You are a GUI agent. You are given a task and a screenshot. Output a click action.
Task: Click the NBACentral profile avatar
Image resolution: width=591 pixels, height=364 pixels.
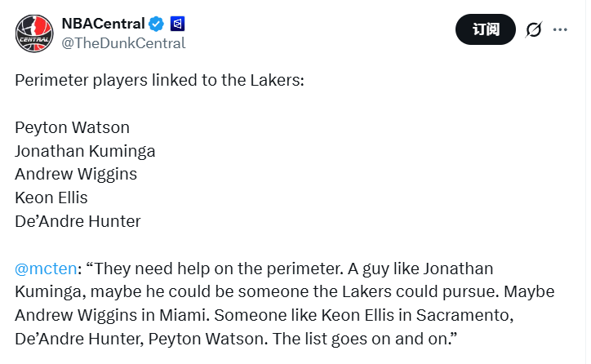35,33
